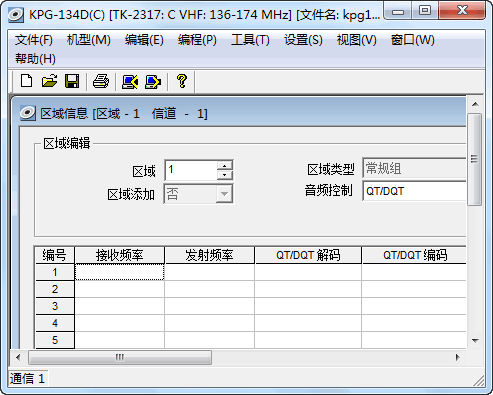493x395 pixels.
Task: Click the KPG-134D application icon in title bar
Action: [x=16, y=15]
